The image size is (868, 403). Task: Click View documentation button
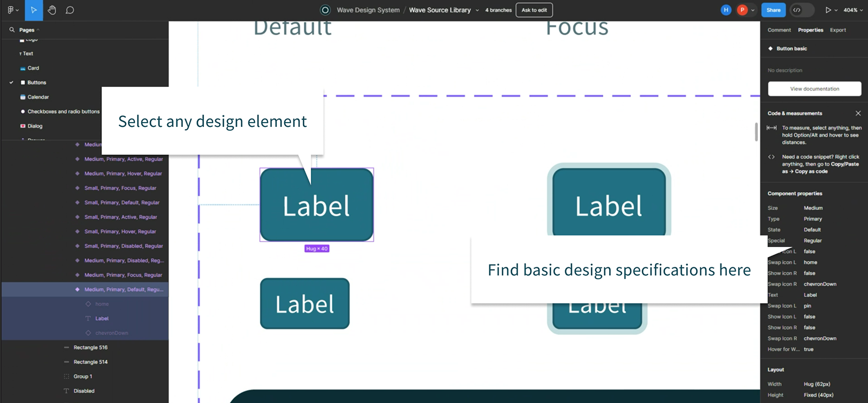(814, 89)
